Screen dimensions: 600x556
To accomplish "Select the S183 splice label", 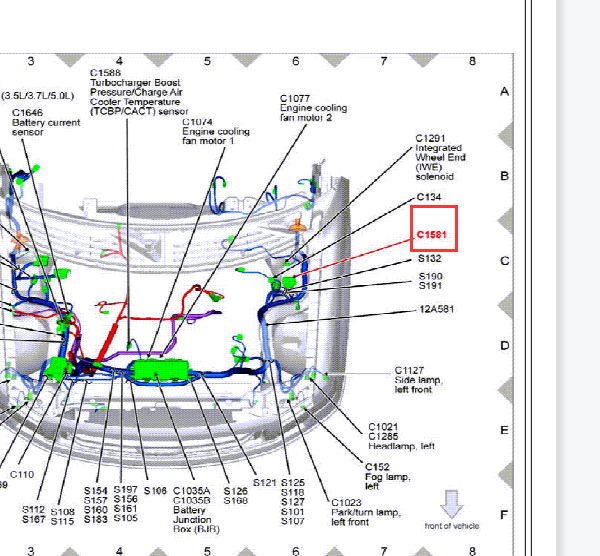I will (x=96, y=519).
